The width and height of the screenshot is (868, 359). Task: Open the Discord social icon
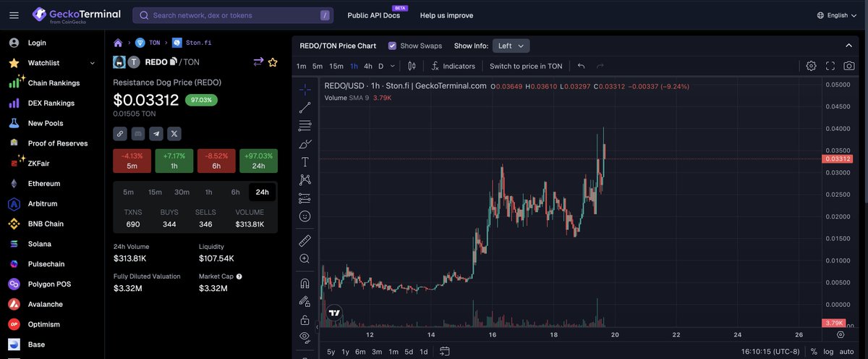[138, 133]
